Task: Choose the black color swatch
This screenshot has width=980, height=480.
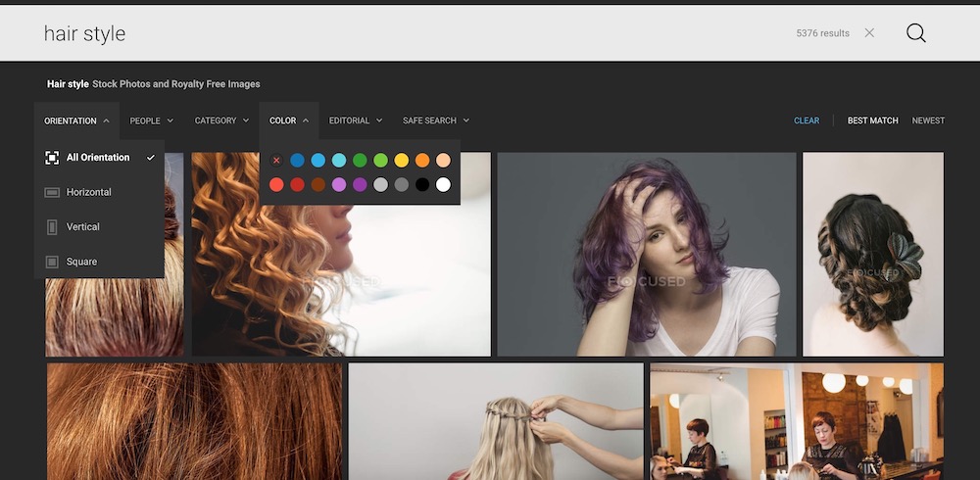Action: (422, 184)
